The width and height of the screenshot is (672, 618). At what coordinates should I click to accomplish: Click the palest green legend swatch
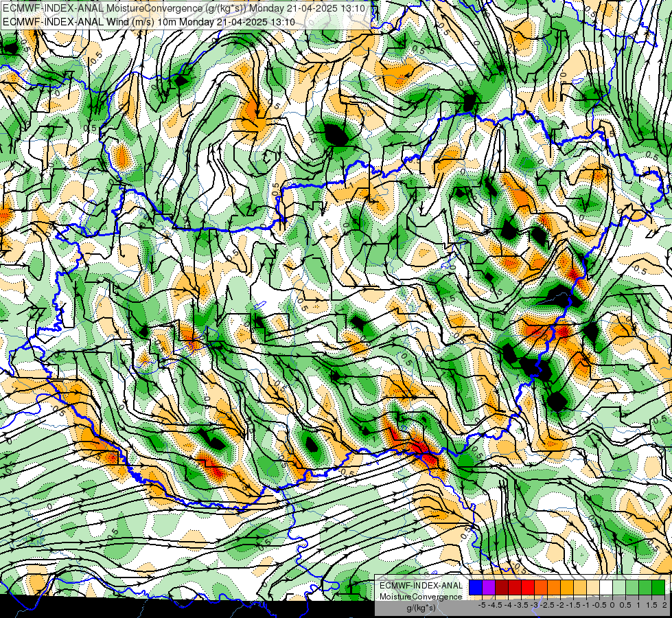(x=619, y=587)
